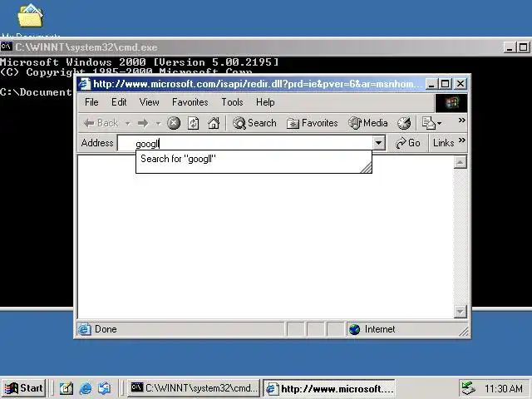Screen dimensions: 532x399
Task: Click the autocomplete dropdown resize grip
Action: tap(367, 168)
